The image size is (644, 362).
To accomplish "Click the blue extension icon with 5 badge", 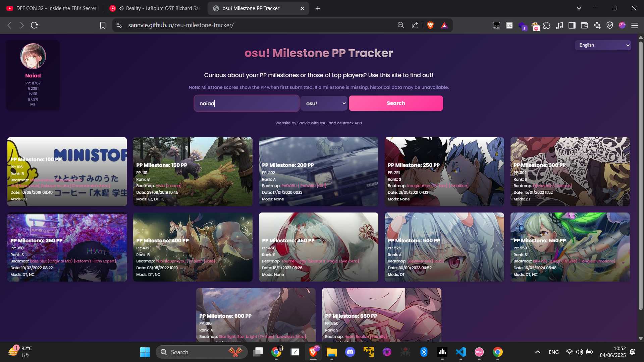I will (522, 26).
